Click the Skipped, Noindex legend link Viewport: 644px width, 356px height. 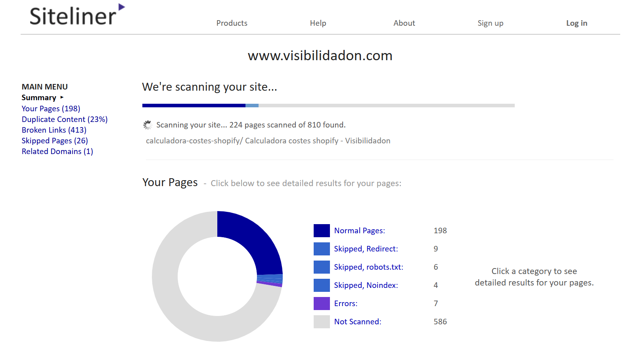pos(366,285)
